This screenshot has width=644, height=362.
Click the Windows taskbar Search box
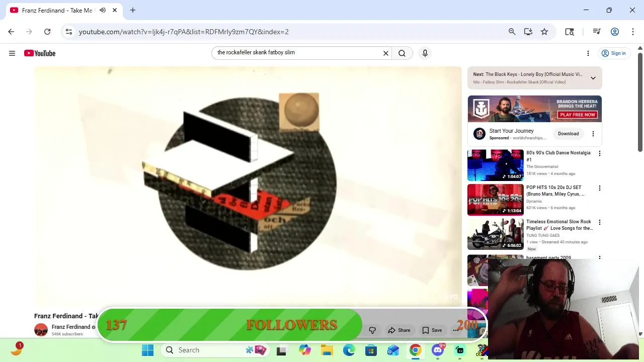click(216, 350)
